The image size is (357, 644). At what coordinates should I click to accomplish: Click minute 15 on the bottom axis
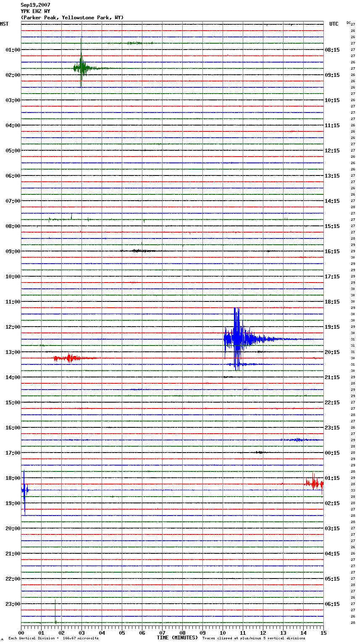(x=323, y=633)
